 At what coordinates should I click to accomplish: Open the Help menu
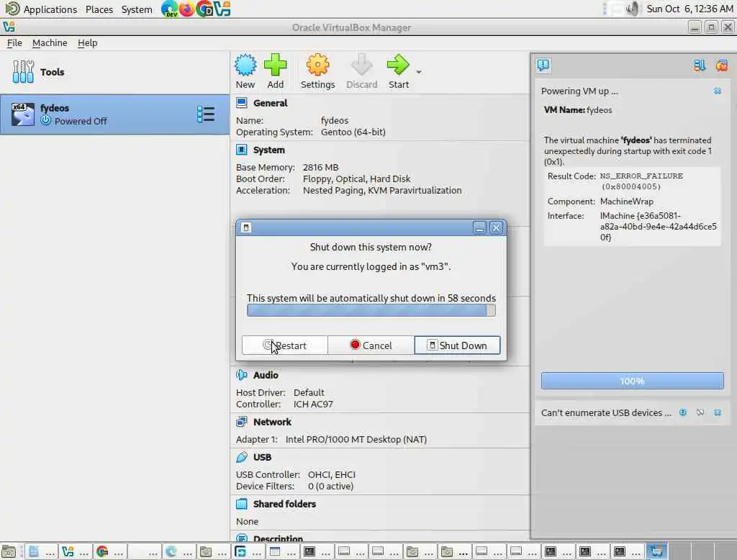pyautogui.click(x=87, y=42)
